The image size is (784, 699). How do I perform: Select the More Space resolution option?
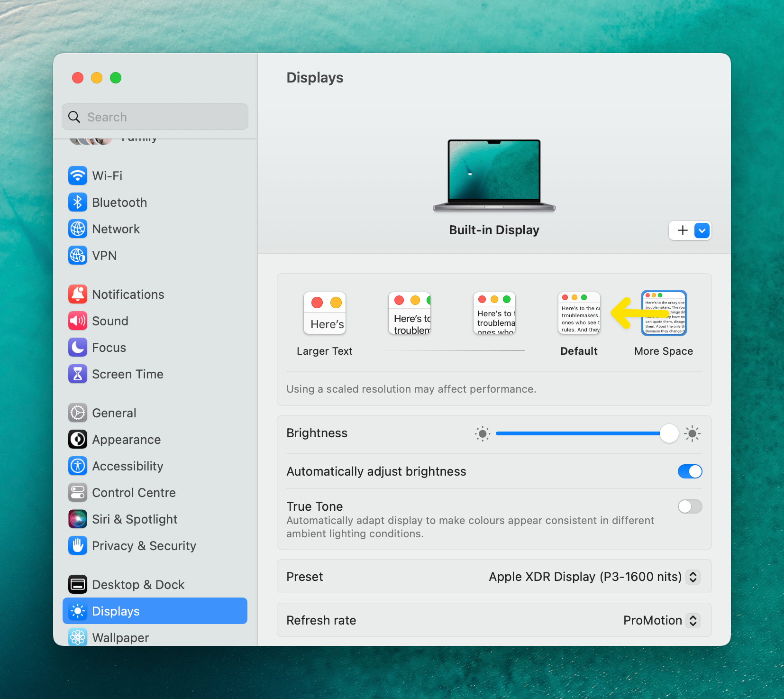664,313
